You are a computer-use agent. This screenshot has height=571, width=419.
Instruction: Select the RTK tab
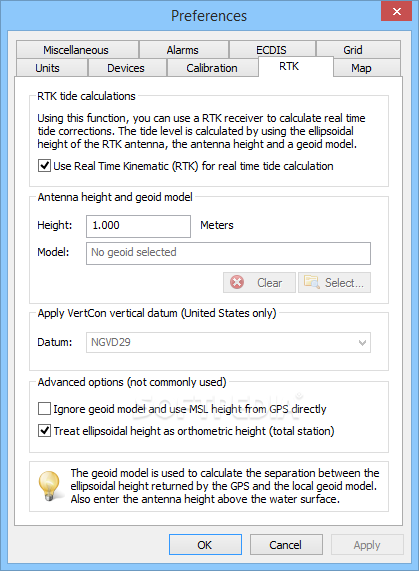click(x=296, y=67)
